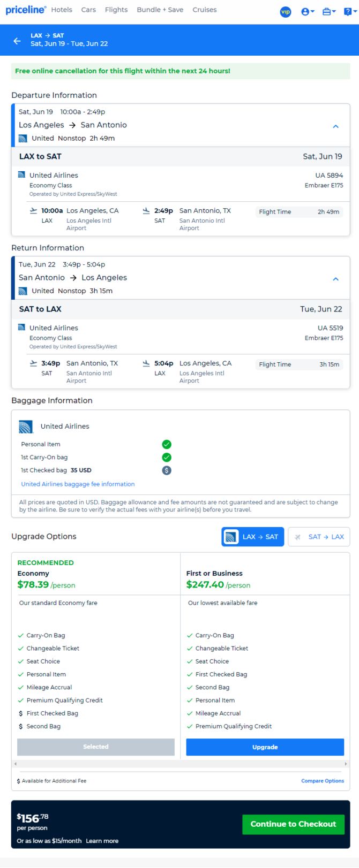Screen dimensions: 359x868
Task: Click the priceline logo
Action: coord(26,10)
